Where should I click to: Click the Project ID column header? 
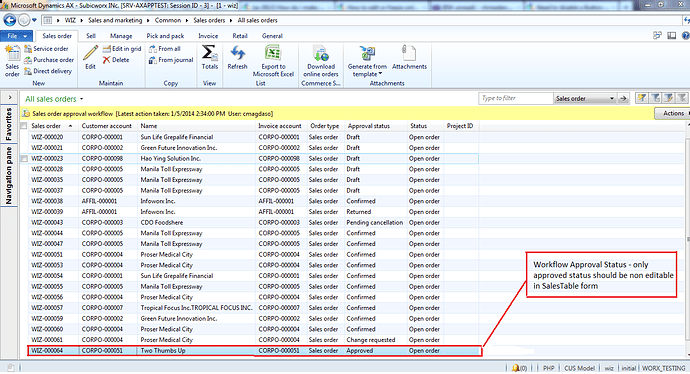tap(461, 126)
